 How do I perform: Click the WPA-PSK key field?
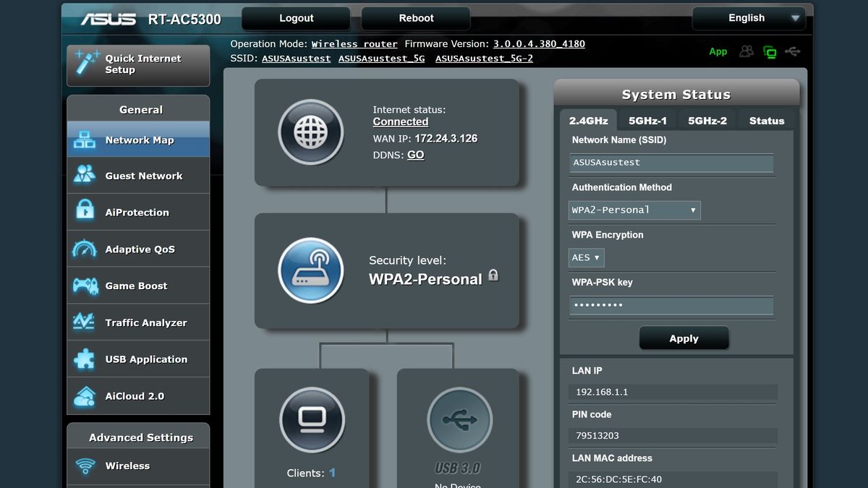click(671, 305)
